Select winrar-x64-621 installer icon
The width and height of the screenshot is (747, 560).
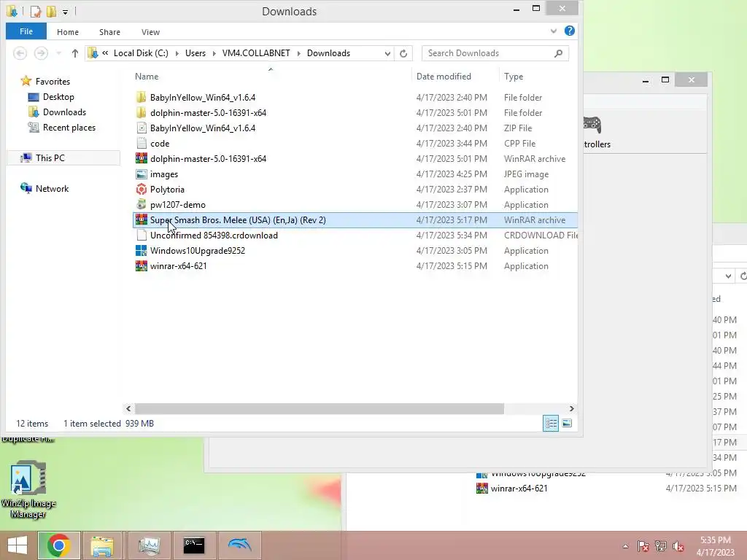141,265
